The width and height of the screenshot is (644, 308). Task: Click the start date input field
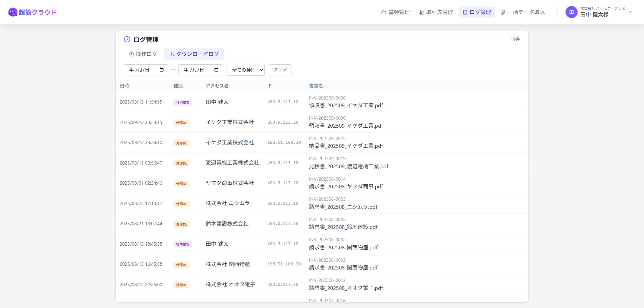coord(146,70)
